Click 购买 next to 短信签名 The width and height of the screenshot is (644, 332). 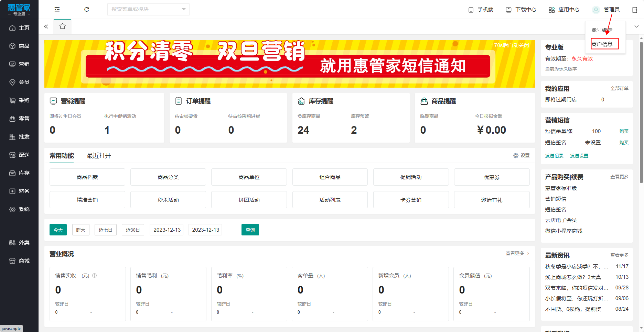pyautogui.click(x=624, y=143)
